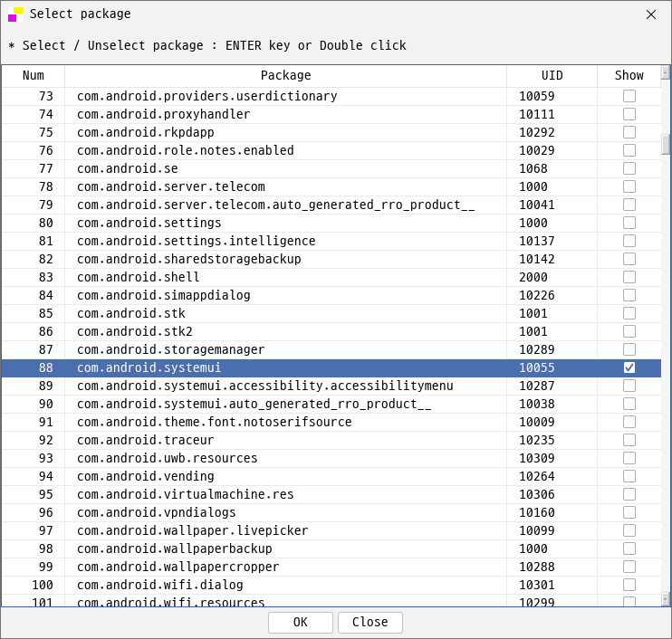Check Show for com.android.vpndialogs
Screen dimensions: 672x639
[x=629, y=512]
